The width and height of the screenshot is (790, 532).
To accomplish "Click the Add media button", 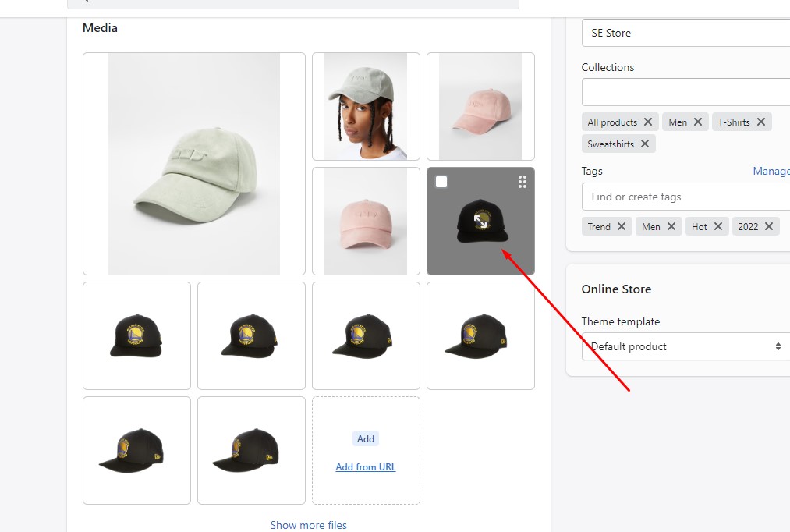I will coord(366,438).
